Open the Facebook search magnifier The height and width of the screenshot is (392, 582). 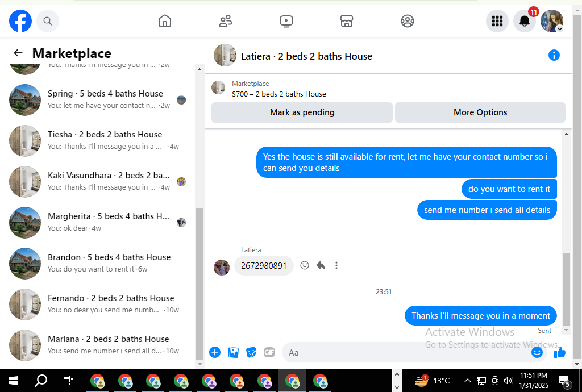pos(48,21)
